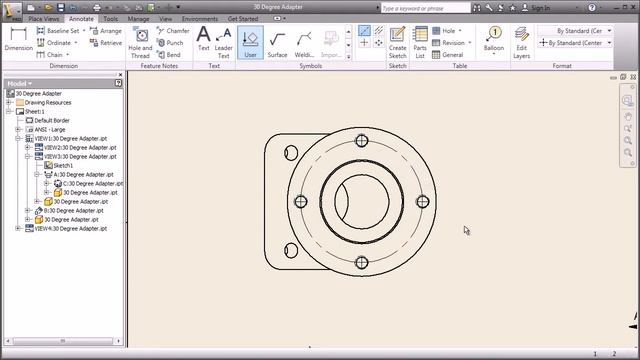Expand VIEW4:30 Degree Adapter.ipt node
Viewport: 640px width, 360px height.
(x=18, y=229)
